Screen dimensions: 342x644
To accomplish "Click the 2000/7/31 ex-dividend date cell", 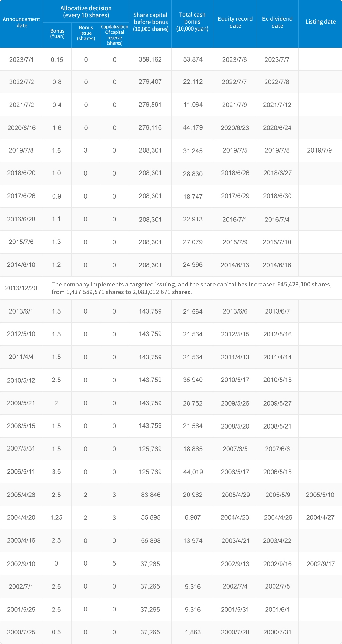I will 277,632.
